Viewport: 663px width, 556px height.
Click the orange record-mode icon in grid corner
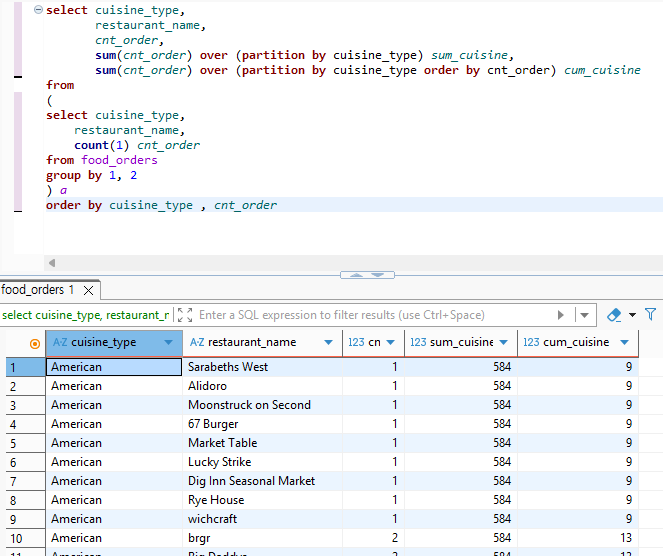35,344
